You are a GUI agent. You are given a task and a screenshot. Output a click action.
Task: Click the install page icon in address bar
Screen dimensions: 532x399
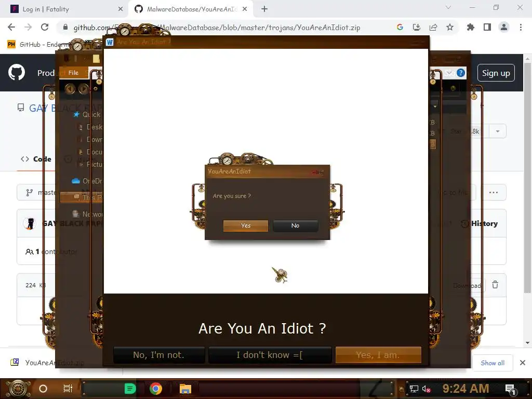coord(416,27)
